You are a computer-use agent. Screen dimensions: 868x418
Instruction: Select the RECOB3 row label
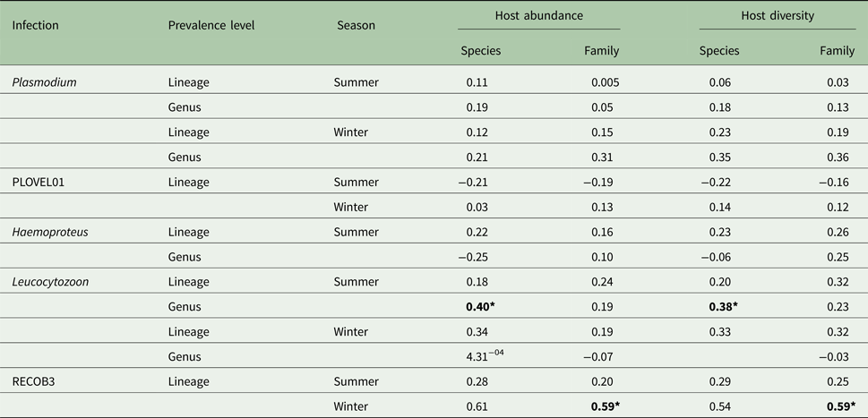click(33, 383)
